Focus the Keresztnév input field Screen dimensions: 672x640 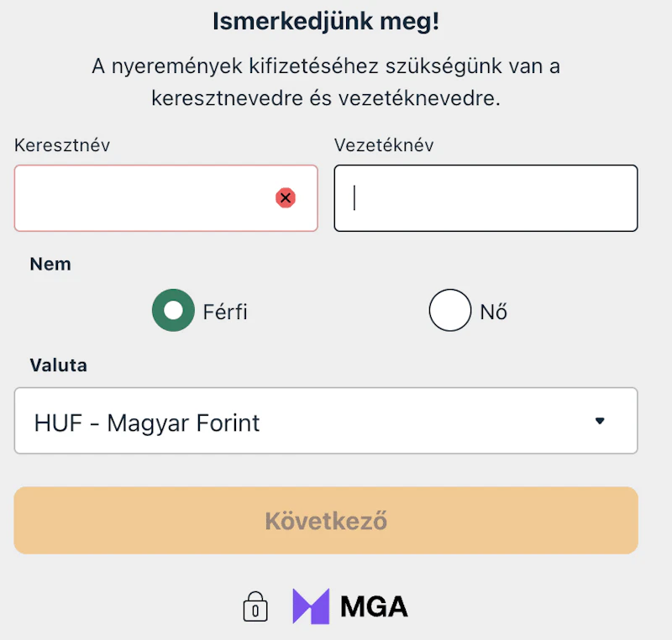coord(143,198)
